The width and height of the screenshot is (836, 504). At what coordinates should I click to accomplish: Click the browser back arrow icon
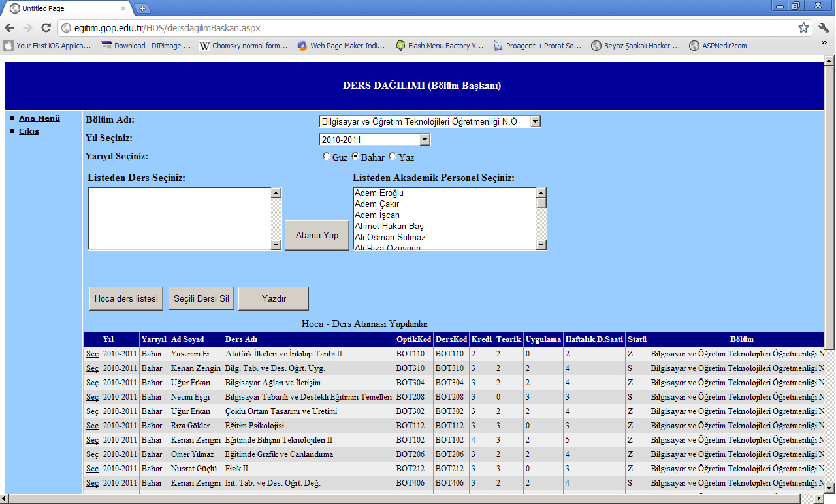pyautogui.click(x=10, y=27)
